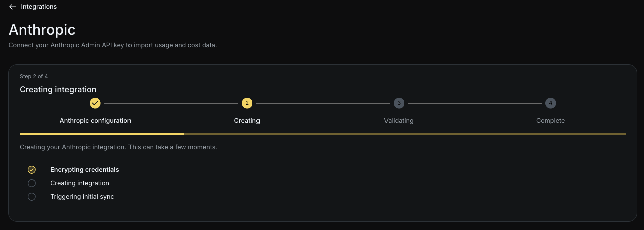The width and height of the screenshot is (644, 230).
Task: Click the Step 2 of 4 label
Action: 34,76
